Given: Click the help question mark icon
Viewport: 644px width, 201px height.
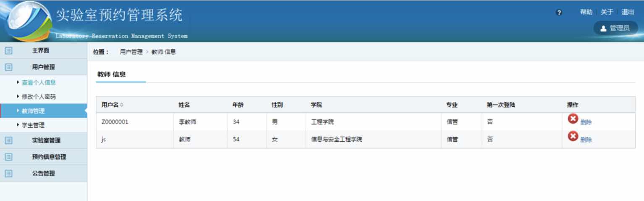Looking at the screenshot, I should click(559, 13).
